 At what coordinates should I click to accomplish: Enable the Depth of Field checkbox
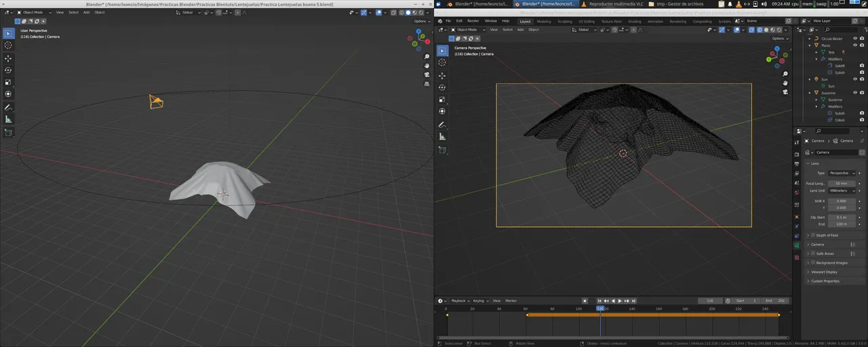click(814, 235)
